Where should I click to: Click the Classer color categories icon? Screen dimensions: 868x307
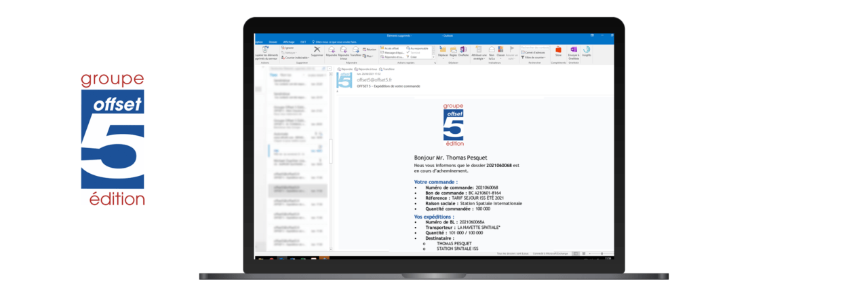(500, 50)
